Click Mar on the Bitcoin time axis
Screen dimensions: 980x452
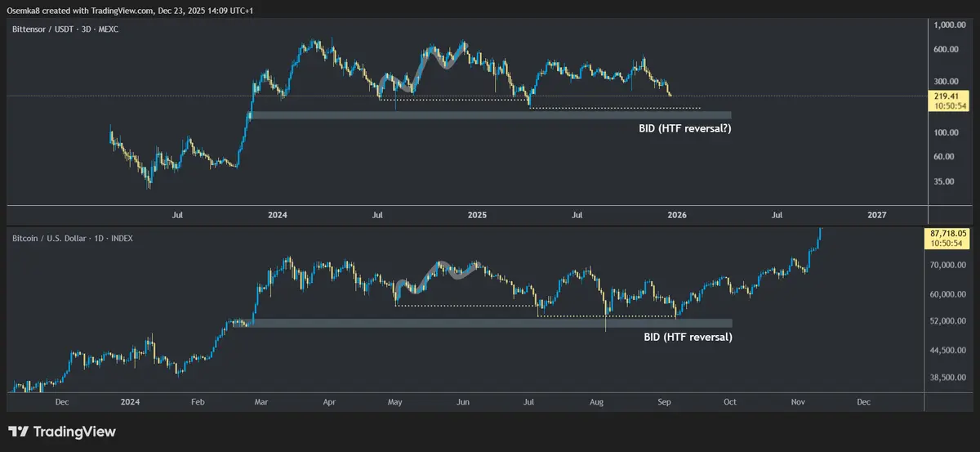260,402
